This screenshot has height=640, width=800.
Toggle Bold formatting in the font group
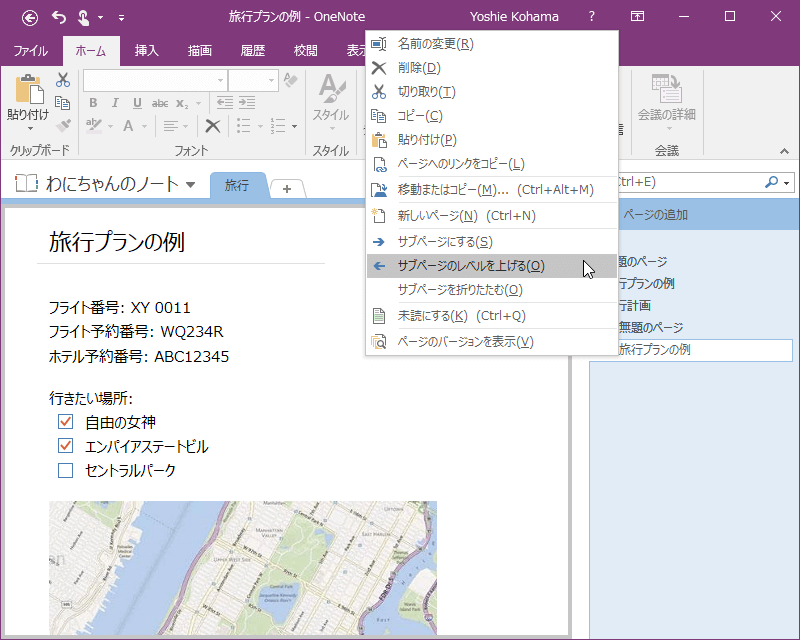tap(93, 103)
